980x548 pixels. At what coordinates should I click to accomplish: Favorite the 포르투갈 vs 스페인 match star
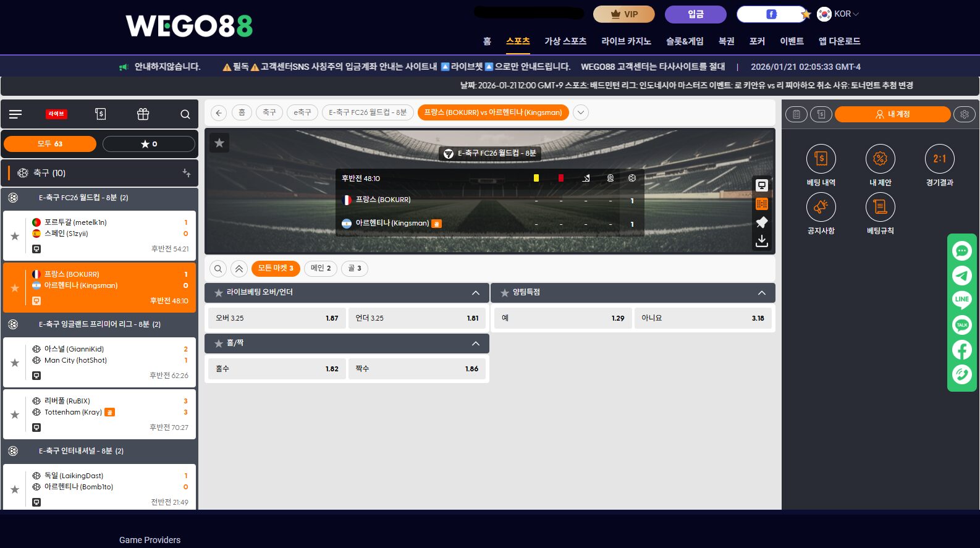15,236
